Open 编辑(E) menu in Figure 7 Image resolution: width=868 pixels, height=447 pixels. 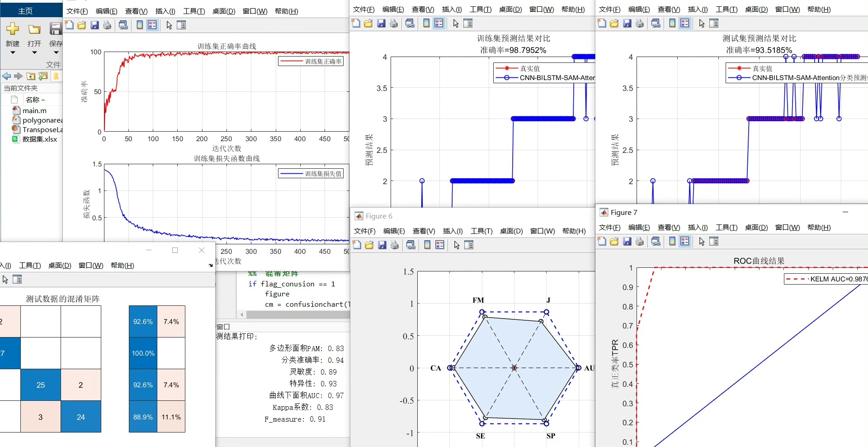[639, 228]
